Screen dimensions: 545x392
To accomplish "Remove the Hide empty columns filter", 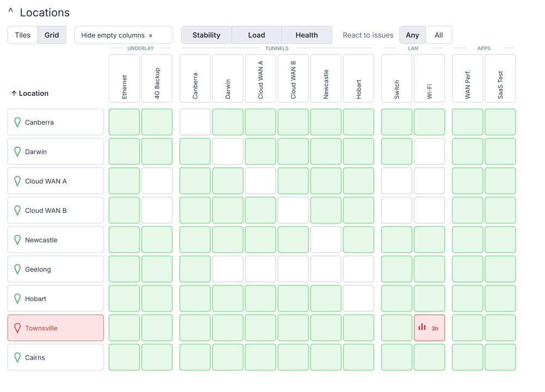I will click(x=150, y=36).
